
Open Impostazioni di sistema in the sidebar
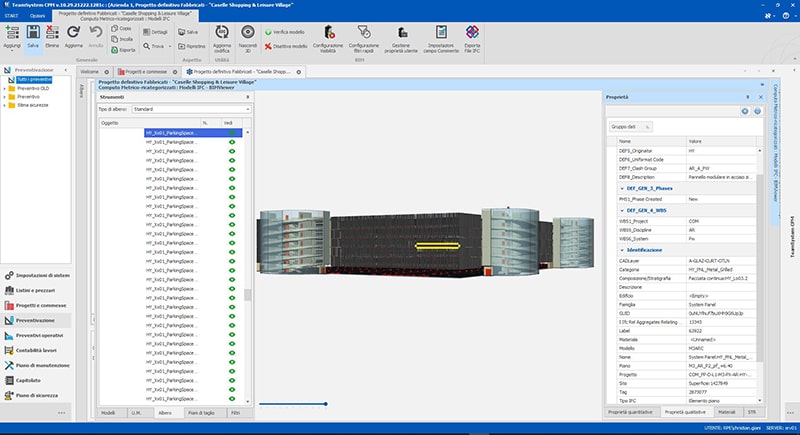[x=37, y=275]
